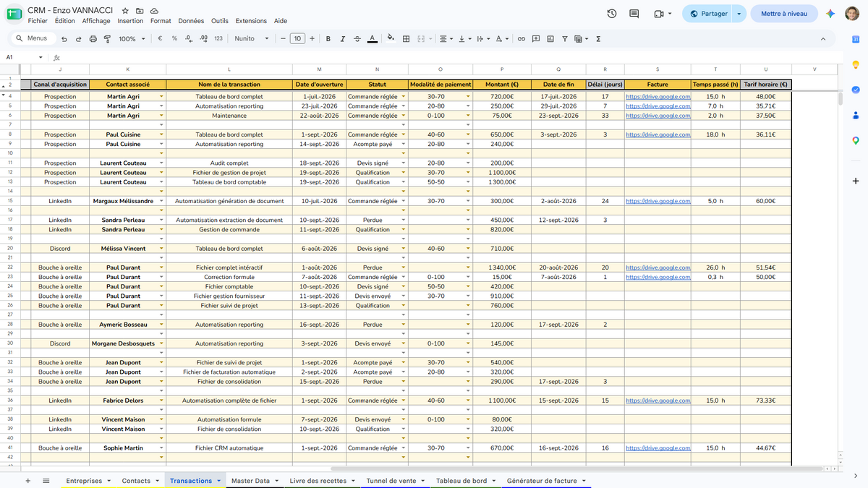The image size is (868, 488).
Task: Click font size field showing 10
Action: [297, 39]
